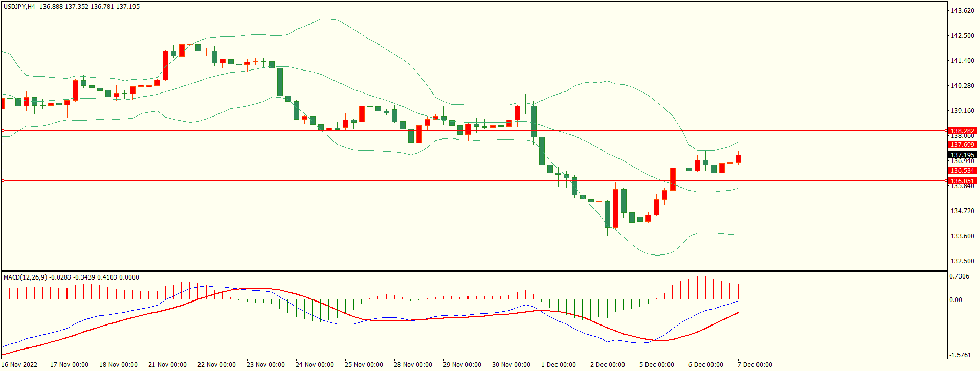980x371 pixels.
Task: Select the 136.534 red price level tag
Action: point(962,171)
